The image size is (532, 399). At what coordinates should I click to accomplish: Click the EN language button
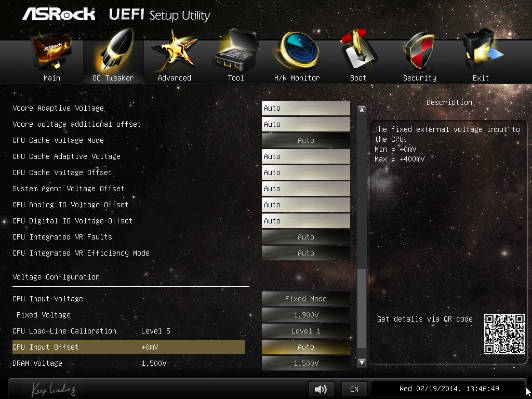coord(354,389)
